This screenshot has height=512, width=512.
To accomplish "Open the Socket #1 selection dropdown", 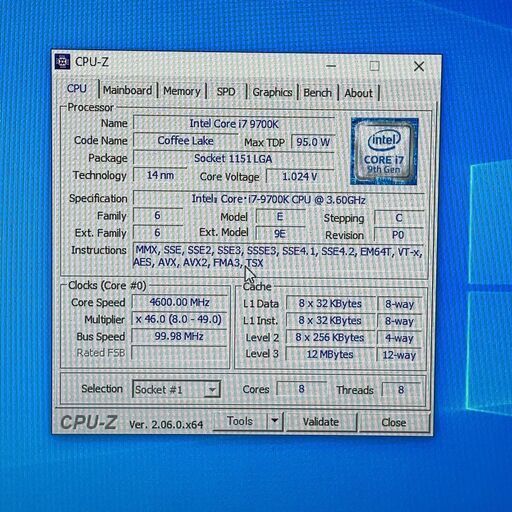I will point(176,389).
